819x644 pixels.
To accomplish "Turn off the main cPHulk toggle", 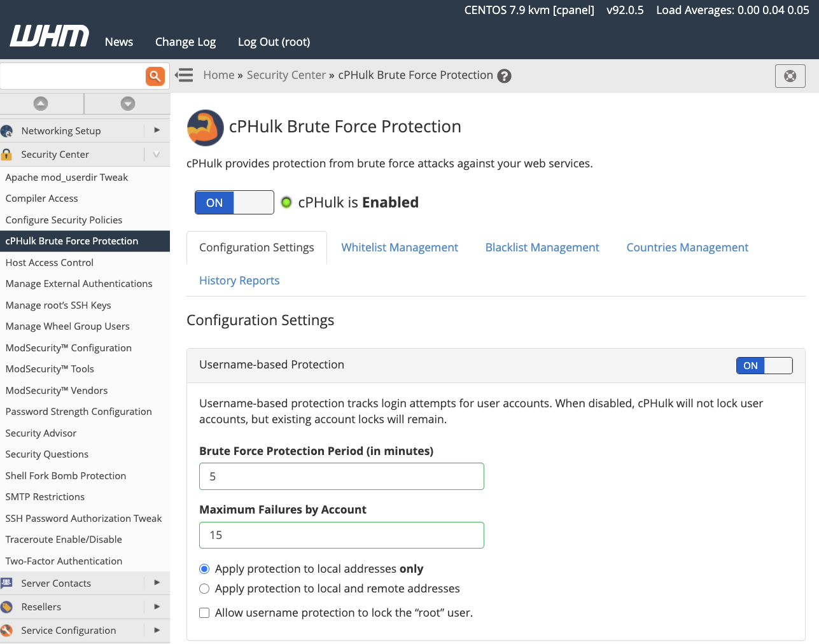I will tap(234, 202).
